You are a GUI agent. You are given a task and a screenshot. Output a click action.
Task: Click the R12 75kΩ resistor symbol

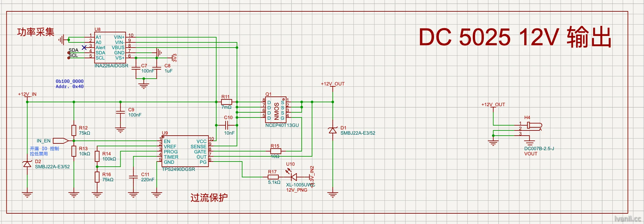point(74,130)
